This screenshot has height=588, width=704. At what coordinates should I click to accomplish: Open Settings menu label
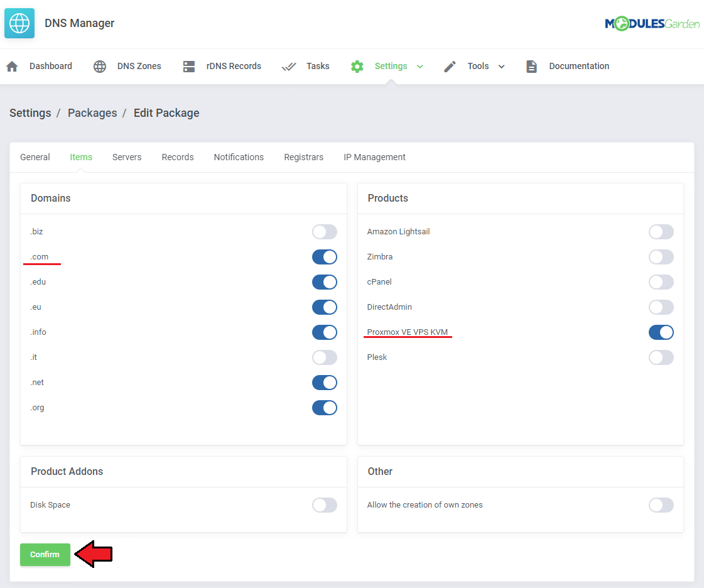pos(391,66)
